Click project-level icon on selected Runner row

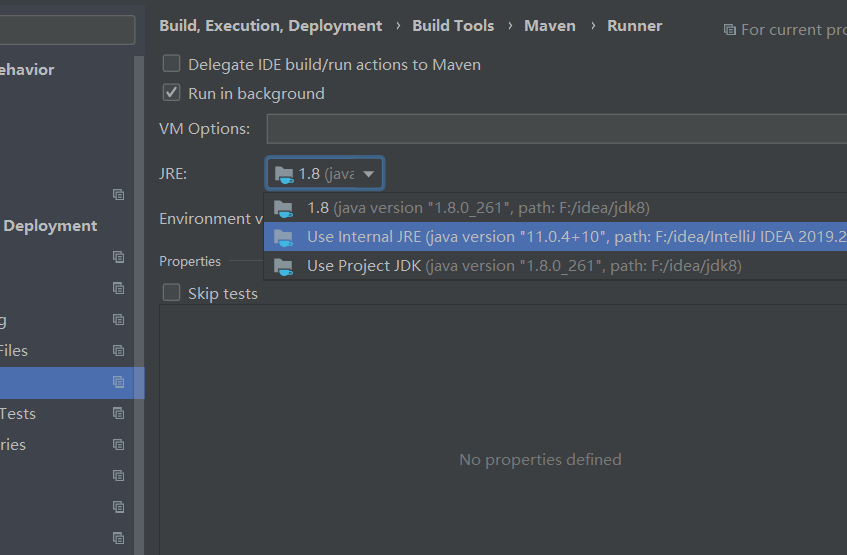tap(118, 382)
